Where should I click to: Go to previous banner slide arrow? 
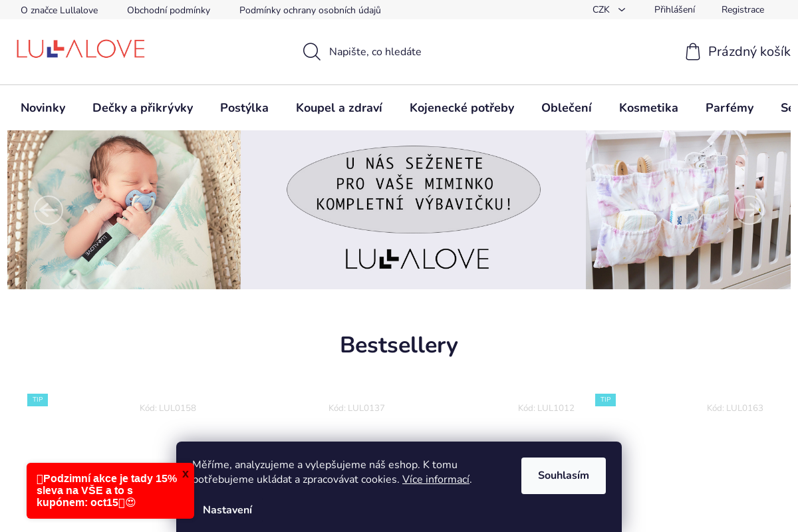click(x=49, y=210)
